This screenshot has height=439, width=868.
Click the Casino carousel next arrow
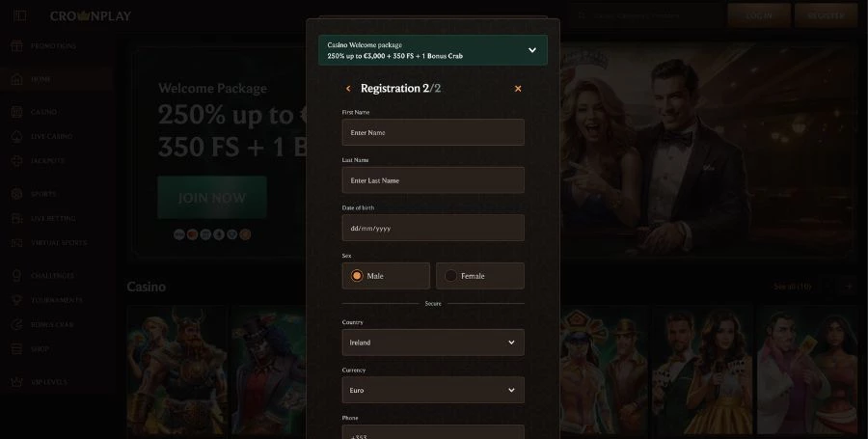point(848,287)
